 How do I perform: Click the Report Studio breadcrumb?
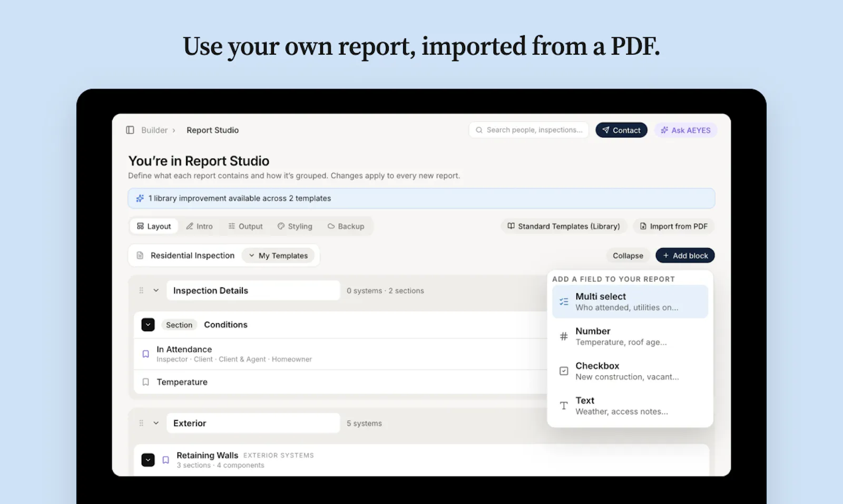point(212,130)
